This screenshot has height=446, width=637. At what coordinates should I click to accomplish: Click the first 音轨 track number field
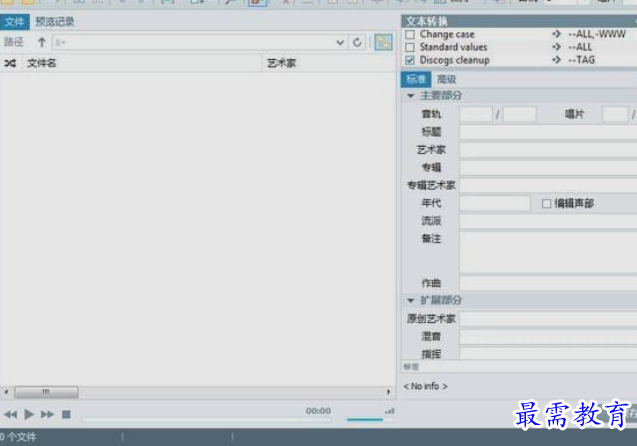(476, 115)
